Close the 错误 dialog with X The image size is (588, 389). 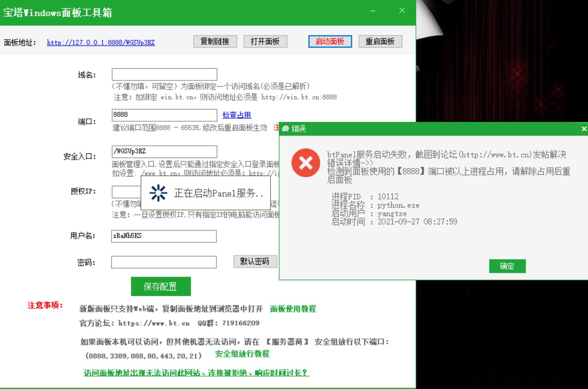point(584,129)
